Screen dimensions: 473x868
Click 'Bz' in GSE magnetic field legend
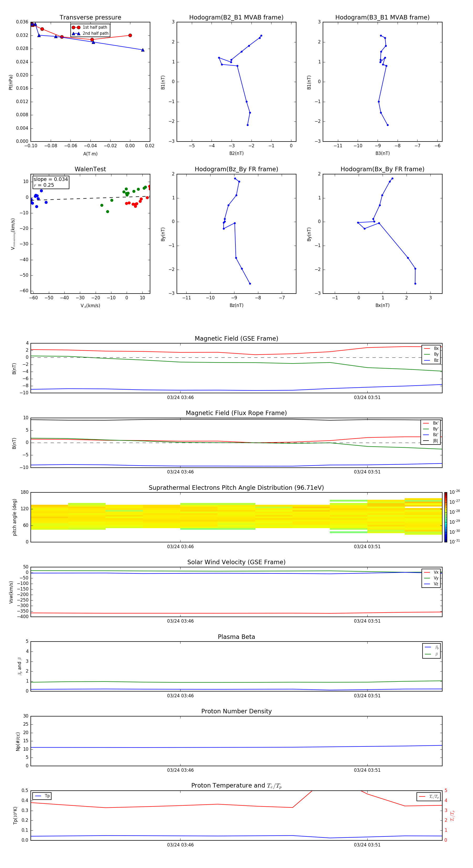click(431, 360)
